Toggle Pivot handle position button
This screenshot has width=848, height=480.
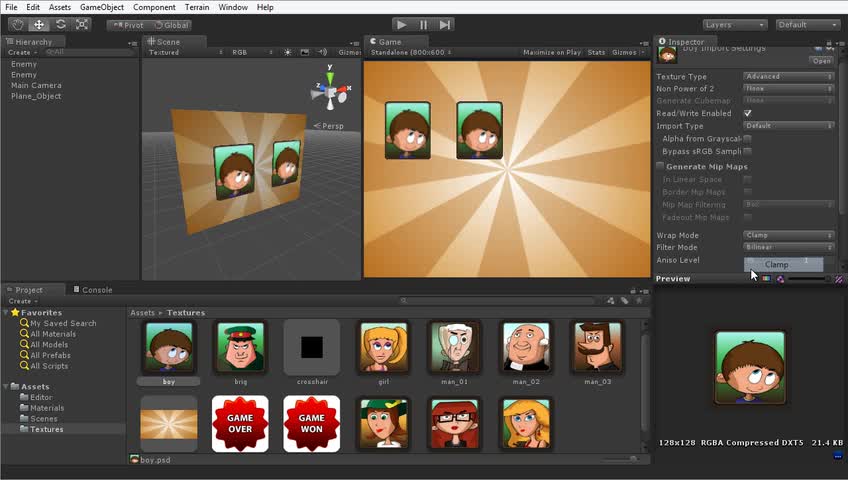pyautogui.click(x=127, y=24)
